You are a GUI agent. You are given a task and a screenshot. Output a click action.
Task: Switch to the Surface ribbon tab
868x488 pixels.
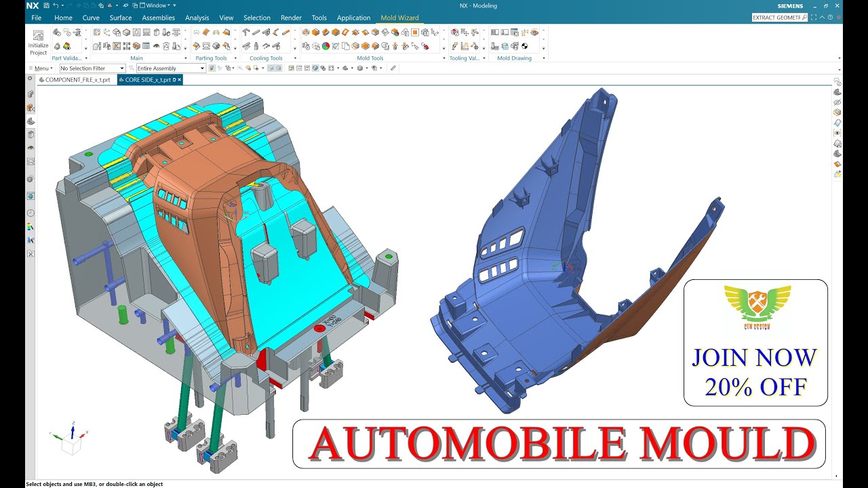pyautogui.click(x=121, y=18)
